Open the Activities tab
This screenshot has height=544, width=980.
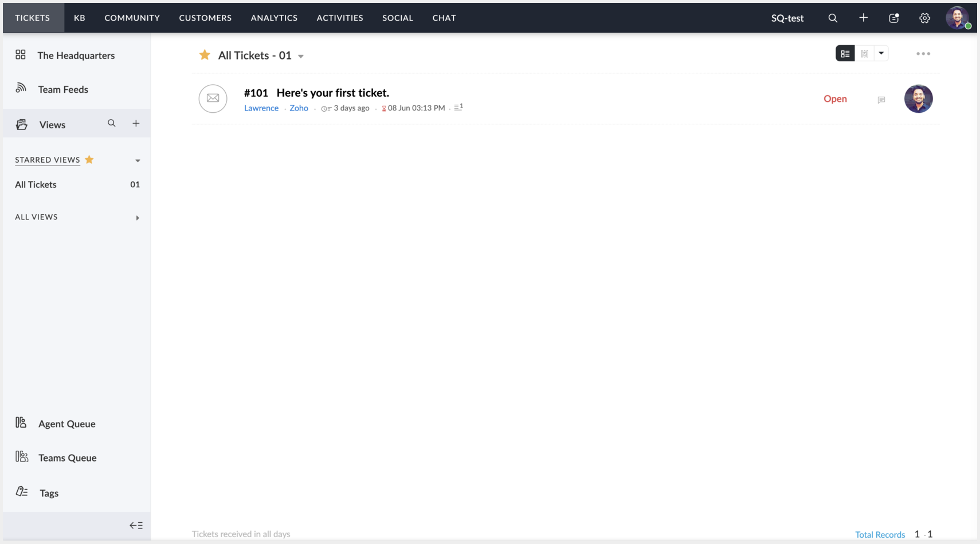click(x=340, y=18)
